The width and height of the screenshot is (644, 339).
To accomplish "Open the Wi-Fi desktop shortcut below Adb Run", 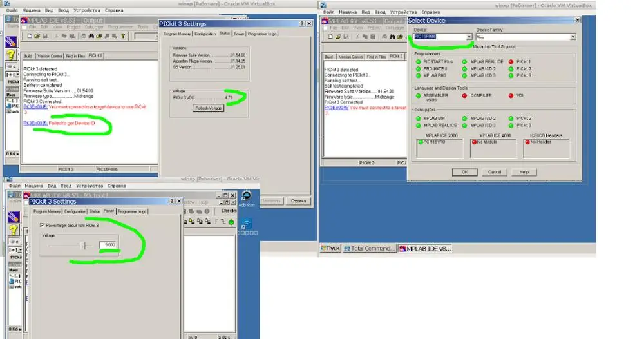I will (247, 226).
